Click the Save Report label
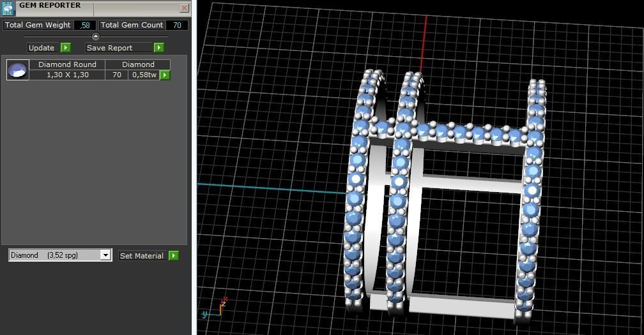This screenshot has height=335, width=644. (119, 48)
